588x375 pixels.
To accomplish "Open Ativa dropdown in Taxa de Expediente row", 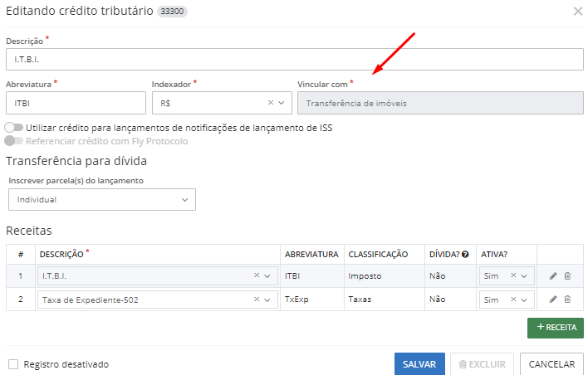I will (x=524, y=300).
